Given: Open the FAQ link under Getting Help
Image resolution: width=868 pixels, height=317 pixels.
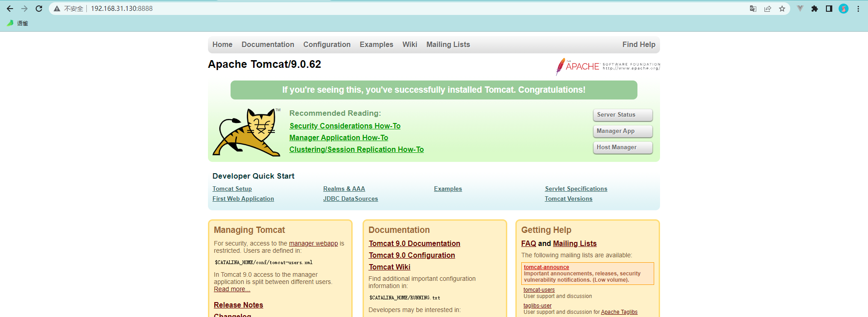Looking at the screenshot, I should point(528,243).
